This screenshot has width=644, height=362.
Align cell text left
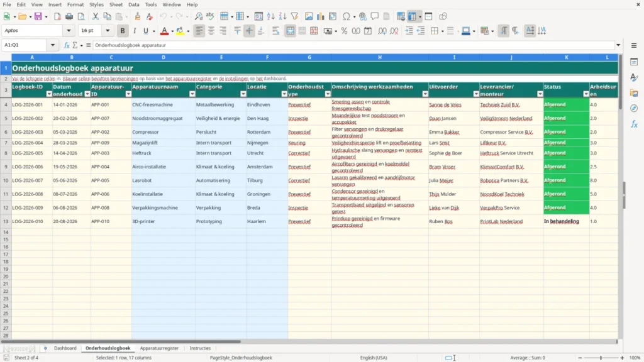click(x=199, y=31)
